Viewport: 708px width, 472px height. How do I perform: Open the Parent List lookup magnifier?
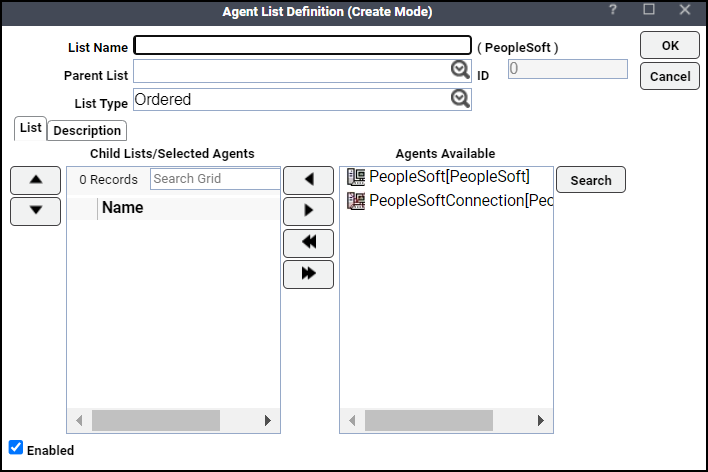tap(460, 70)
